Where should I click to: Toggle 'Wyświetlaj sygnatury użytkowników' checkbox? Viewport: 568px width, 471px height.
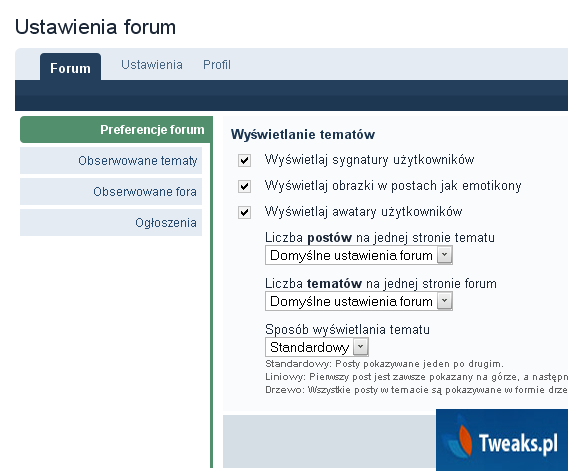point(245,160)
